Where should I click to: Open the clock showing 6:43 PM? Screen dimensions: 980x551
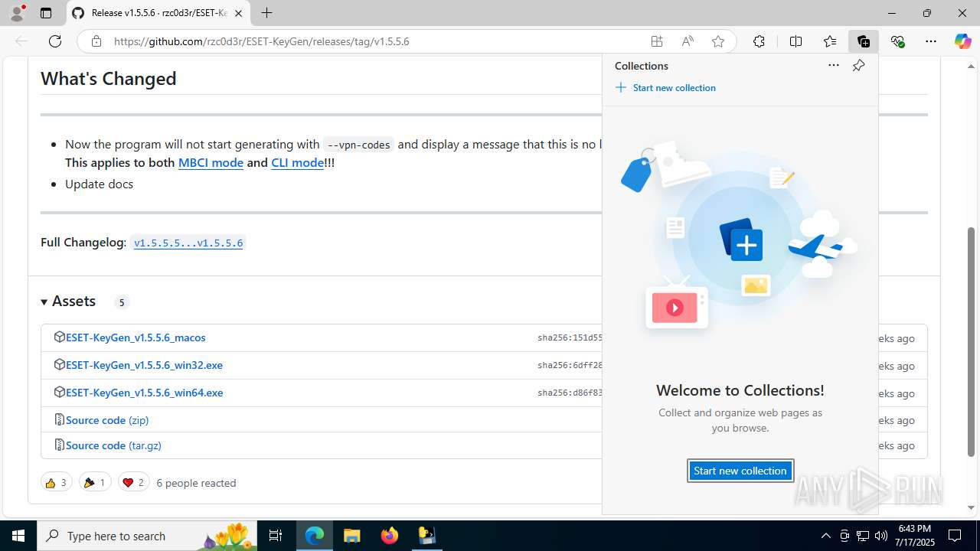point(915,536)
